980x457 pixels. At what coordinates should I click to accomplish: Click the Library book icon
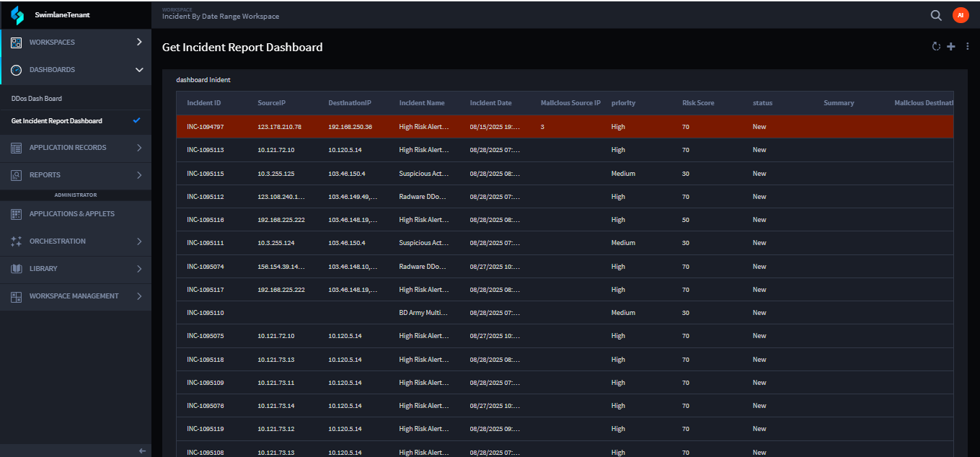[16, 269]
